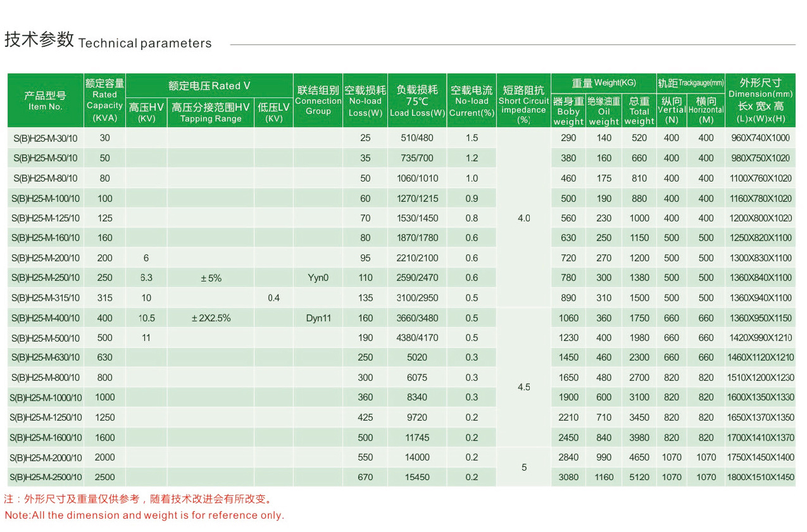Select model S(B)H25-M-160/10
This screenshot has height=532, width=807.
click(x=46, y=238)
